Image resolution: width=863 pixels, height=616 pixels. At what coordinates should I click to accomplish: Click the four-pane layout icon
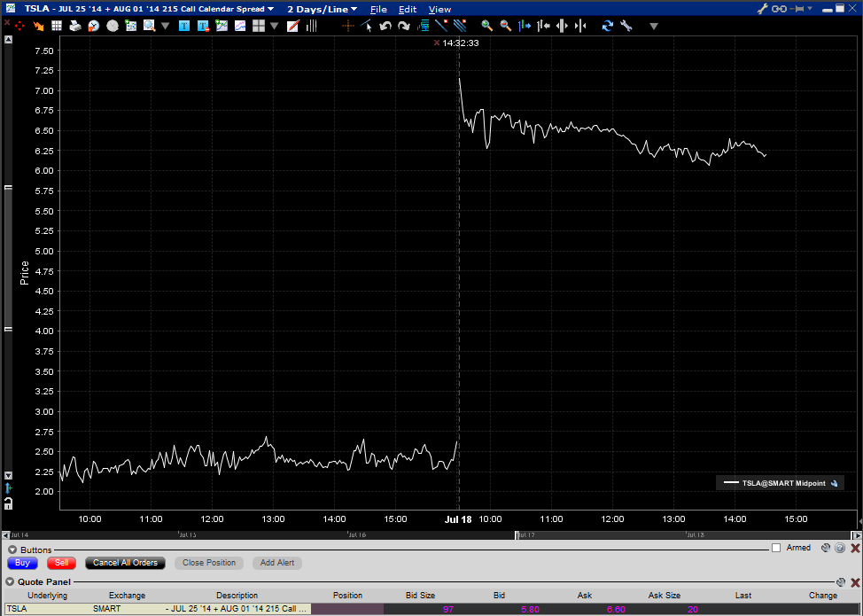259,26
